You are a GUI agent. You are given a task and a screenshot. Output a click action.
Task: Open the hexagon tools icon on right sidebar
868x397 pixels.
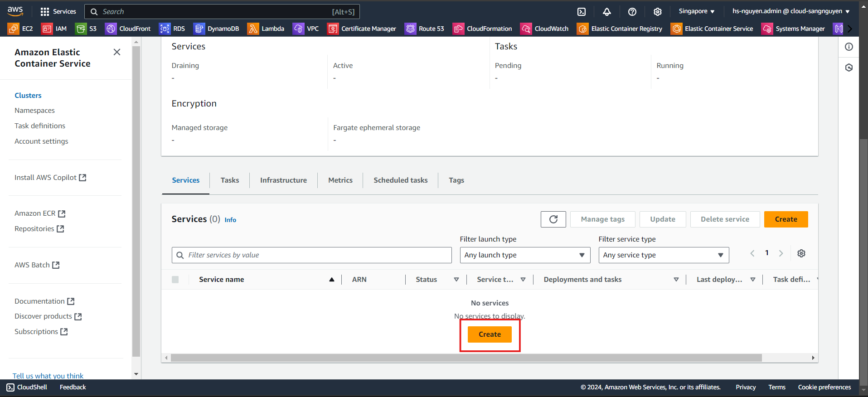(x=849, y=68)
